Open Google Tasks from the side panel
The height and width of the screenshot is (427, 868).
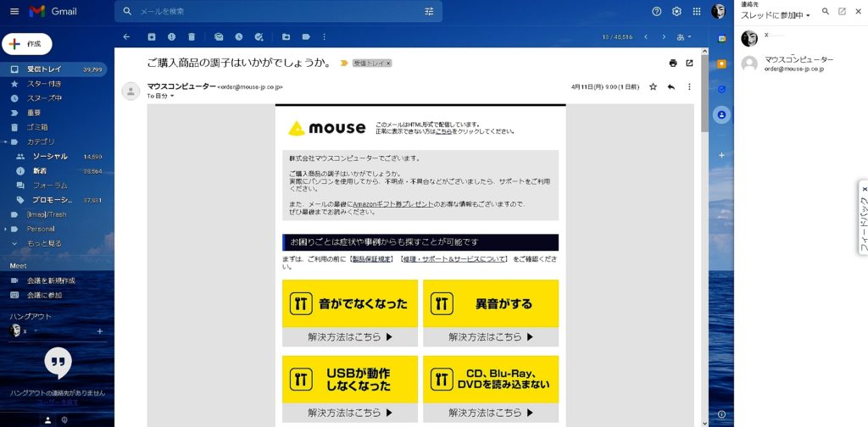pyautogui.click(x=721, y=88)
